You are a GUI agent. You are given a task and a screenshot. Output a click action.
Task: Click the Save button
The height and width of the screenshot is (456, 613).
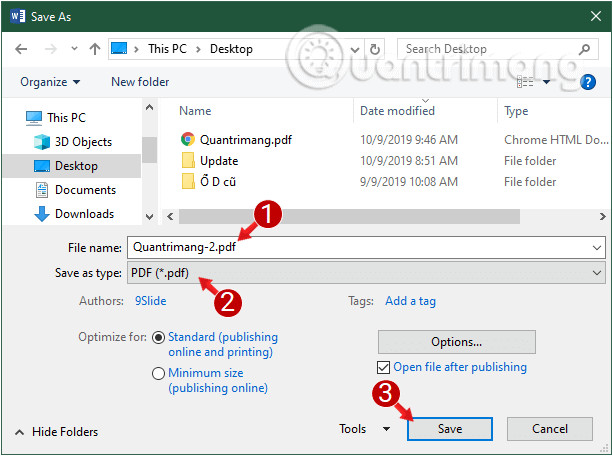click(x=450, y=429)
